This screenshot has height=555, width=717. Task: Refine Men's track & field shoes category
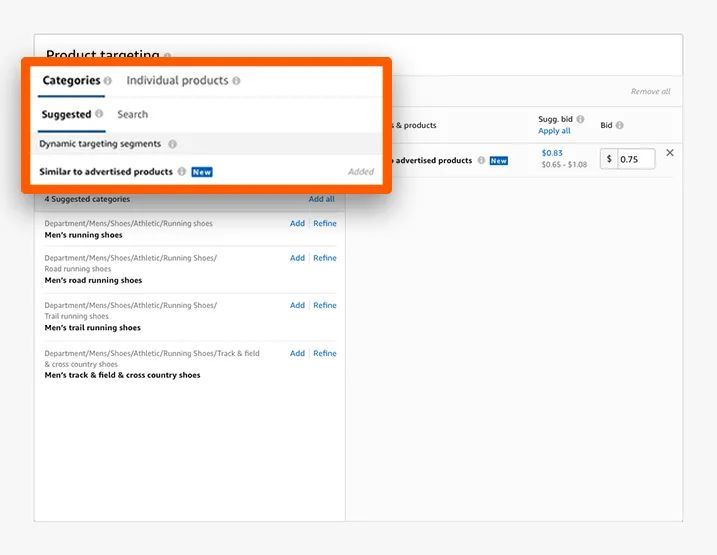tap(325, 353)
